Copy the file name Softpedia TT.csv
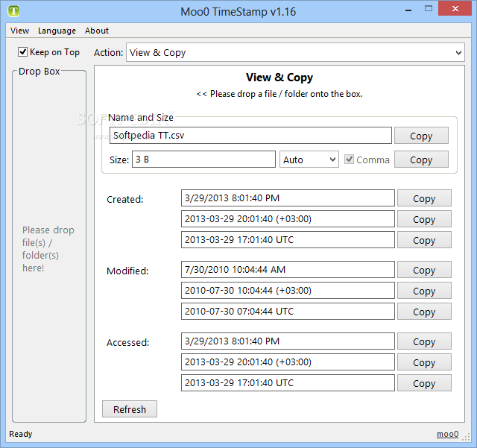This screenshot has height=448, width=477. click(421, 136)
